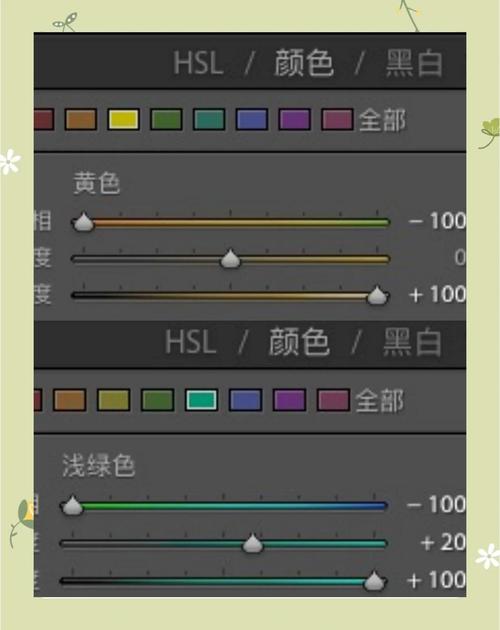Click 浅绿色 saturation slider handle at +20
Screen dimensions: 500x630
(x=252, y=543)
